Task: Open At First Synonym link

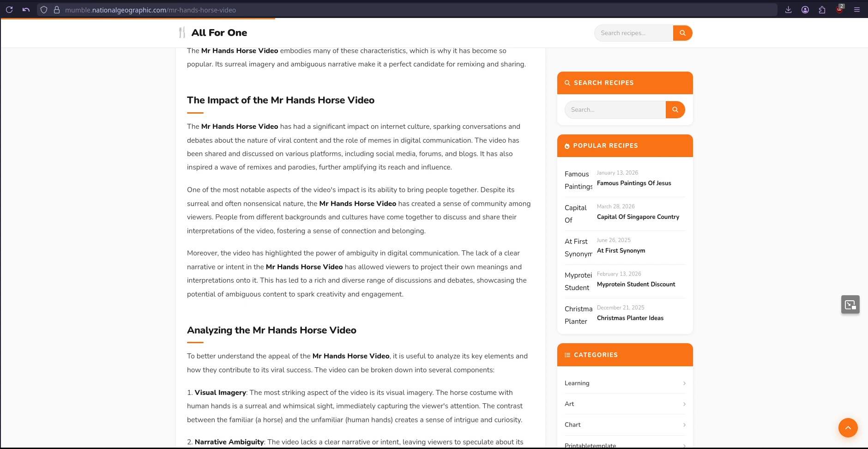Action: click(621, 250)
